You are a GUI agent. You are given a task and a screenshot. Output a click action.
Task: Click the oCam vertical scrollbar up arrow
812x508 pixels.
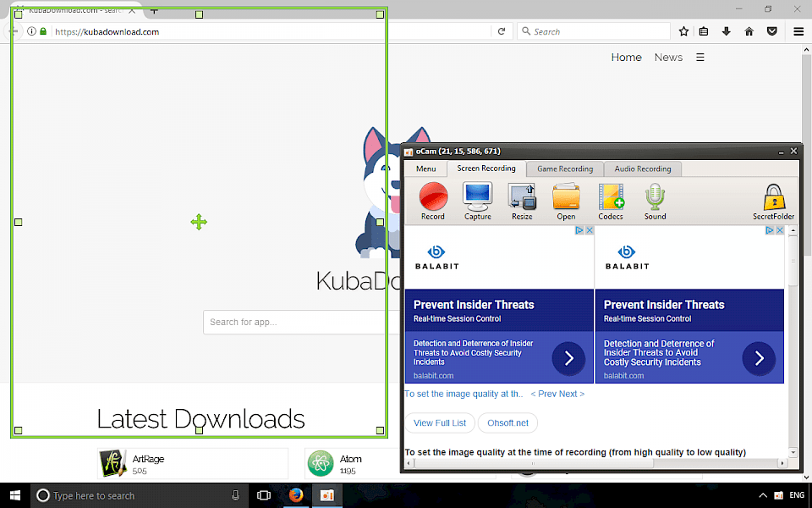pyautogui.click(x=793, y=230)
